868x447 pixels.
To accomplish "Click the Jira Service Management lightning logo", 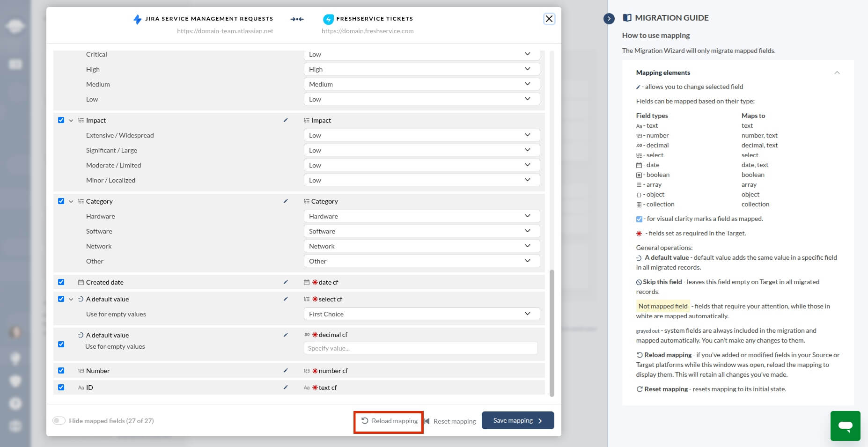I will coord(137,19).
